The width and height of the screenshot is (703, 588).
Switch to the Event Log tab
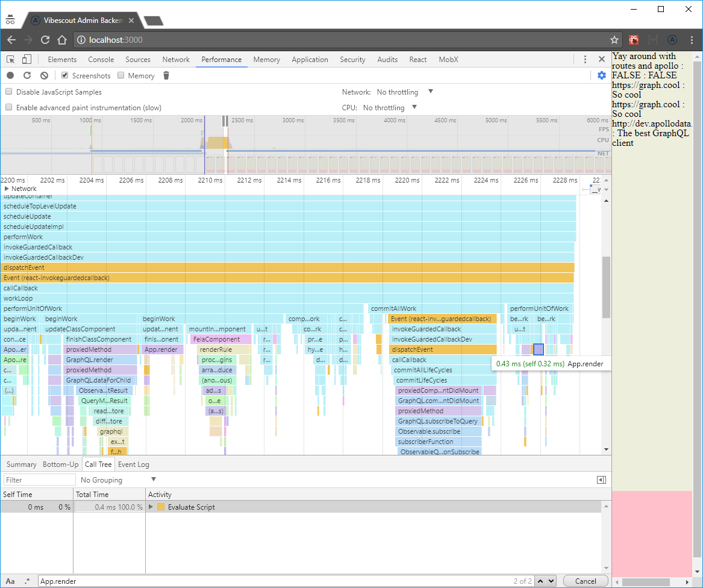134,464
